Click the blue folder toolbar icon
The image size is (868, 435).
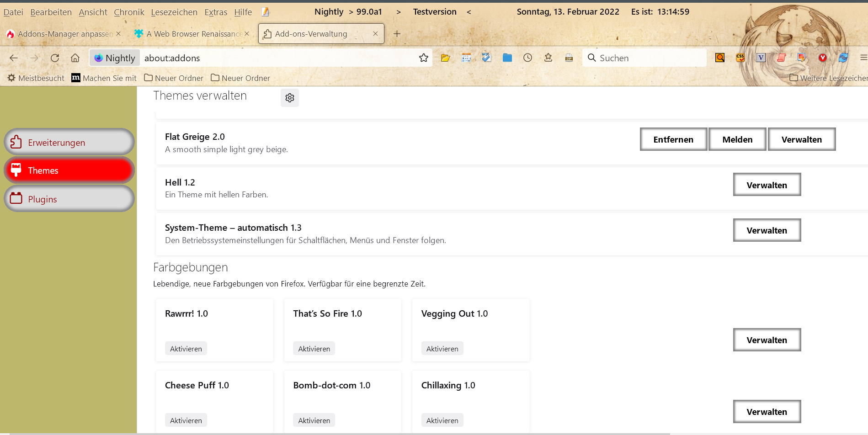(507, 58)
